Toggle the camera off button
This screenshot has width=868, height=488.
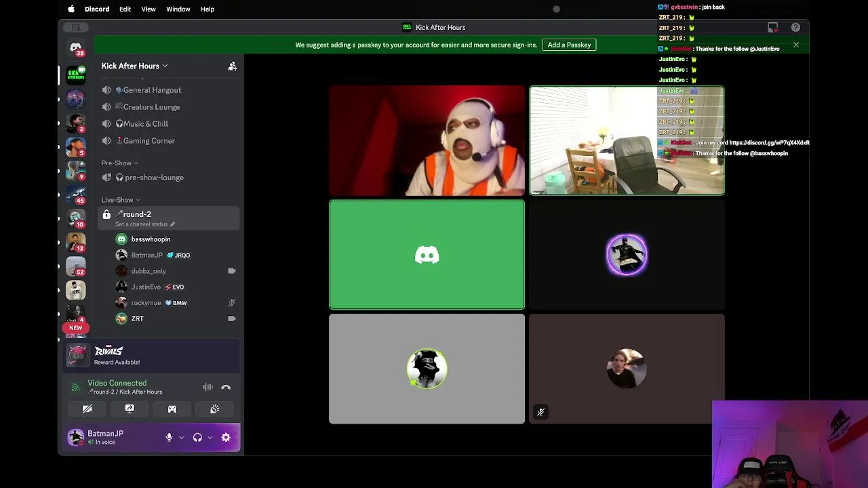click(x=87, y=409)
